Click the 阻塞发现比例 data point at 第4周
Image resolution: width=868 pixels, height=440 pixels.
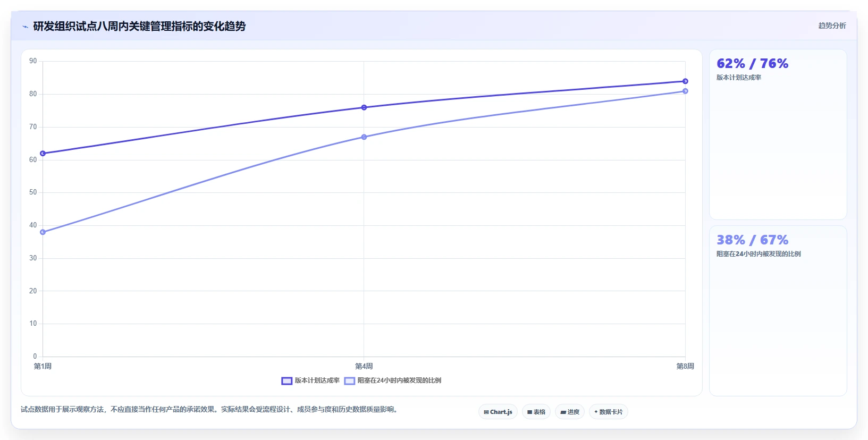pos(364,137)
